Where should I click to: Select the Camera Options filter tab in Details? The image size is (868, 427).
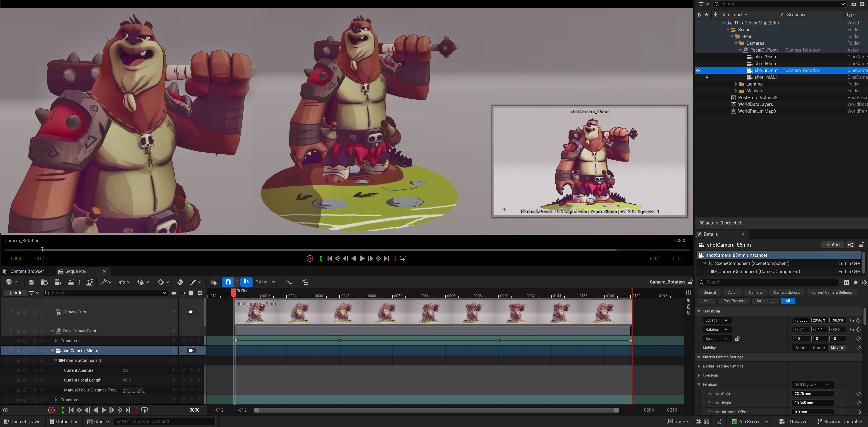[x=787, y=292]
